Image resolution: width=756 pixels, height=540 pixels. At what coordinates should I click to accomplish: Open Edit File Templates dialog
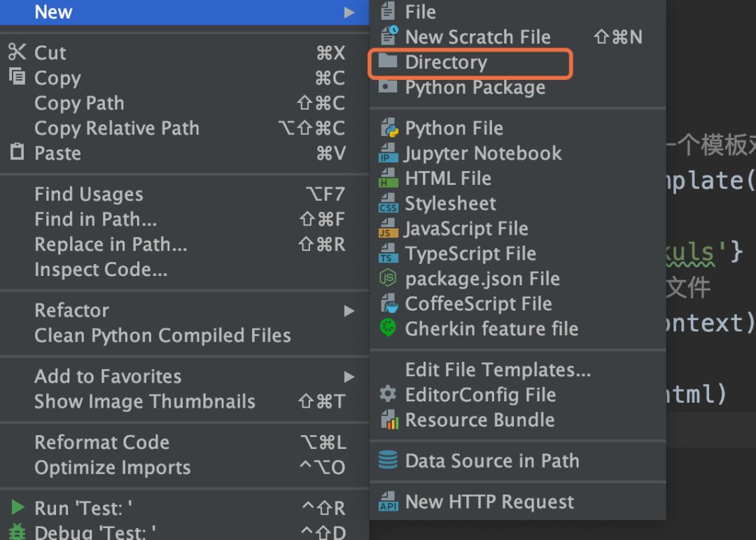[498, 370]
